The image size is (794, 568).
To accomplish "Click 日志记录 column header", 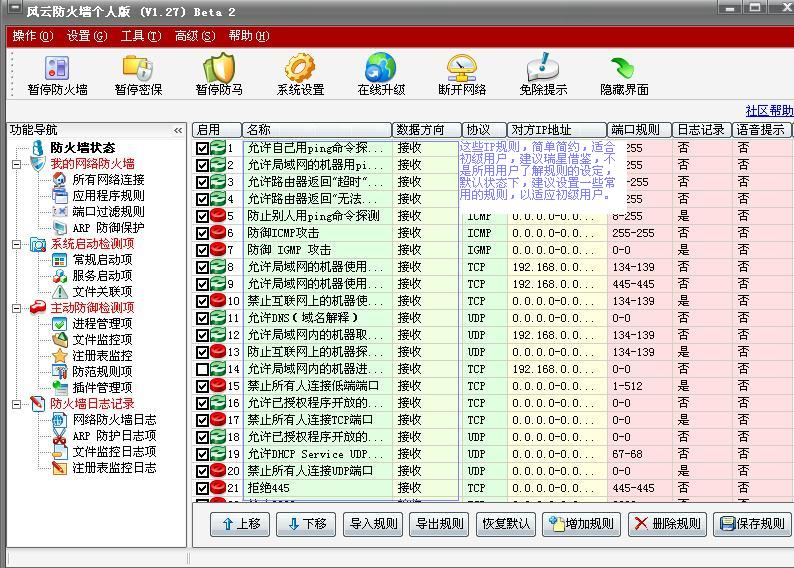I will tap(702, 130).
